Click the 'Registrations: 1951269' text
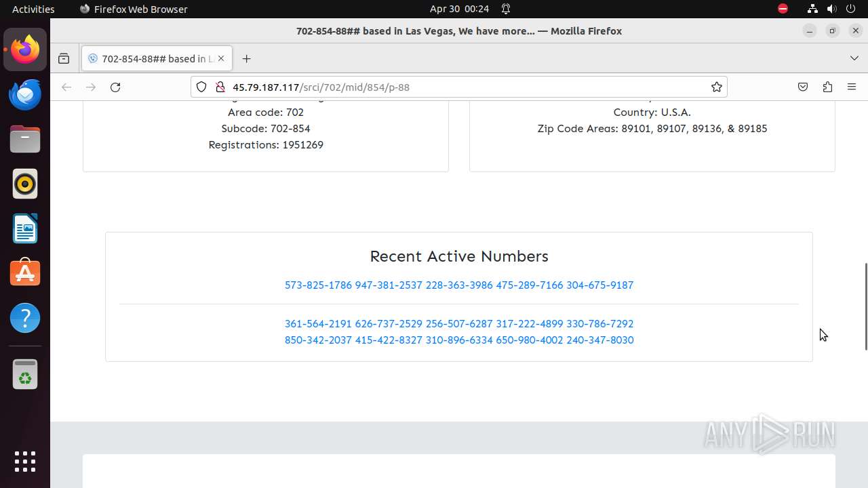The height and width of the screenshot is (488, 868). pyautogui.click(x=266, y=145)
